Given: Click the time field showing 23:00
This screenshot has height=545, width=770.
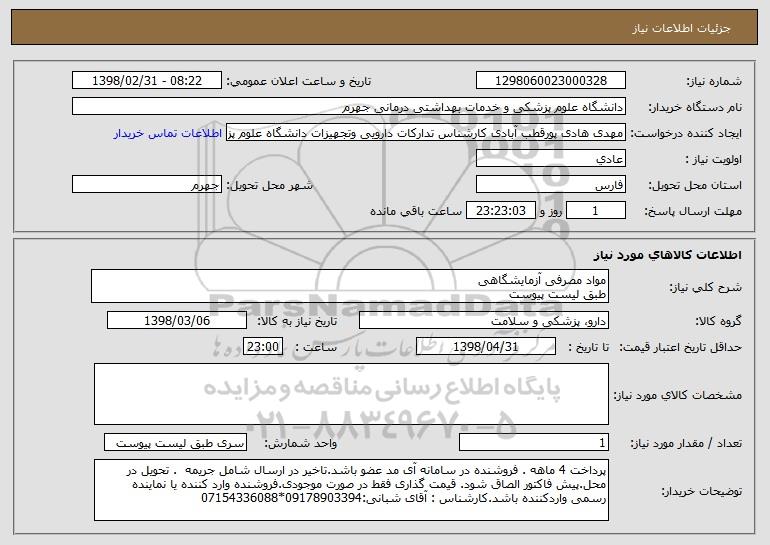Looking at the screenshot, I should [x=263, y=347].
